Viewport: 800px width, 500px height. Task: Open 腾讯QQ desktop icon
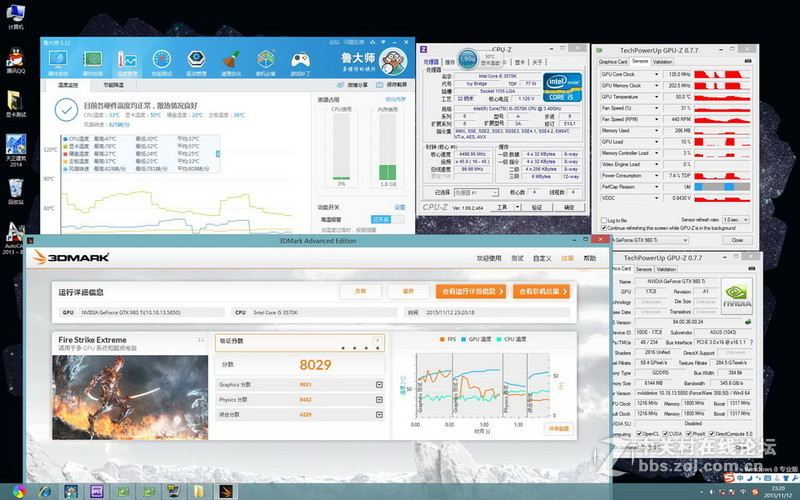coord(16,61)
